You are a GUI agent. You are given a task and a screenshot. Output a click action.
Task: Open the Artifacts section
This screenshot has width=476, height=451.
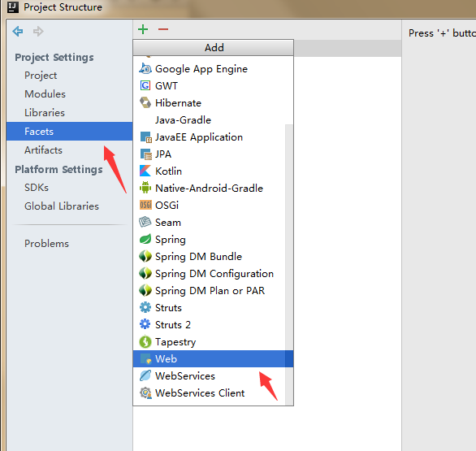coord(70,150)
